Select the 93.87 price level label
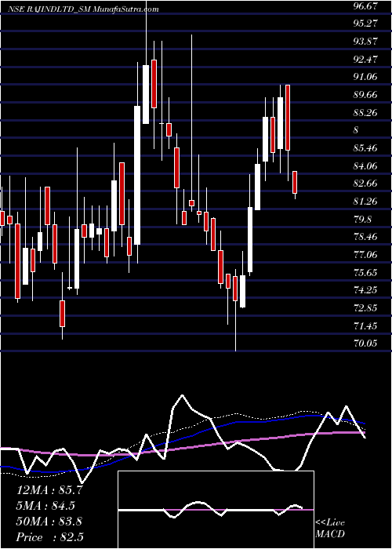The width and height of the screenshot is (392, 549). tap(366, 41)
